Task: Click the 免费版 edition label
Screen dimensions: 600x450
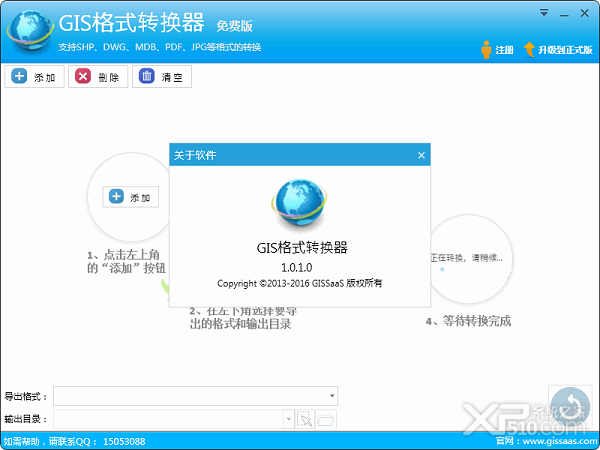Action: pyautogui.click(x=235, y=26)
